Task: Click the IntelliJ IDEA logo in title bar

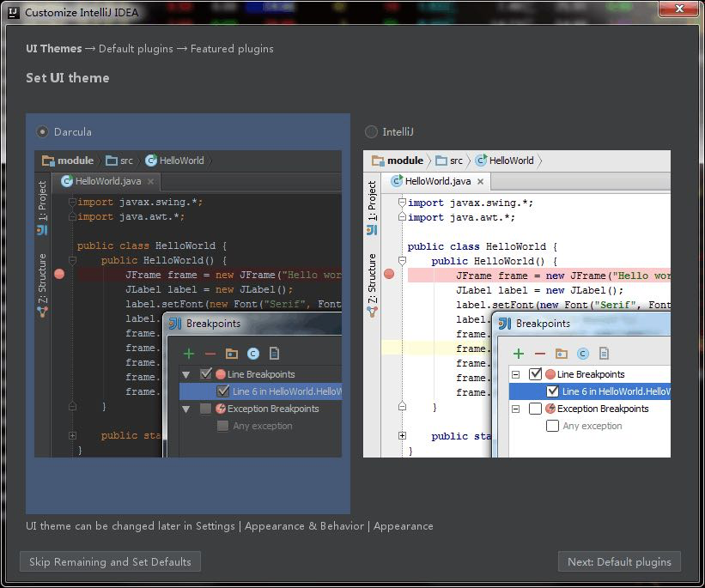Action: tap(14, 12)
